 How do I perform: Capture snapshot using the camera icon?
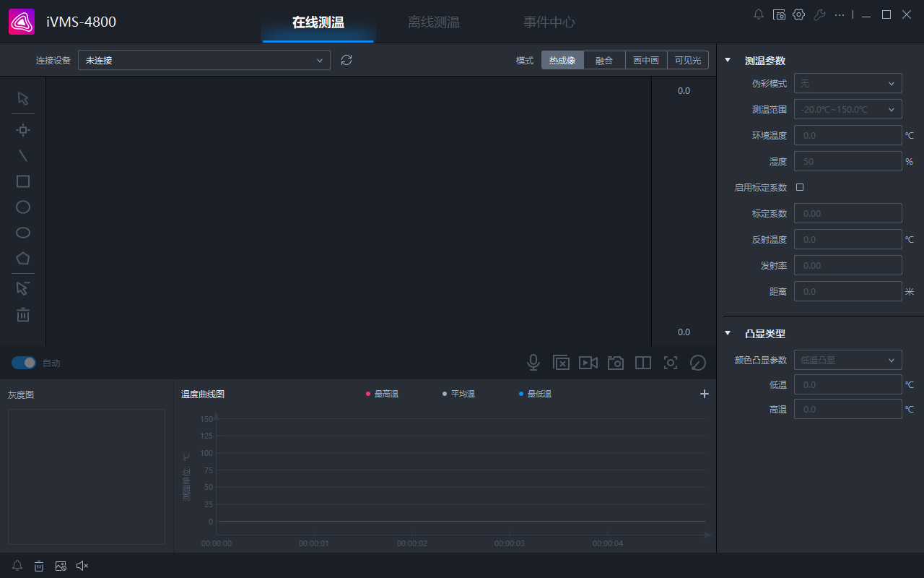click(x=616, y=363)
